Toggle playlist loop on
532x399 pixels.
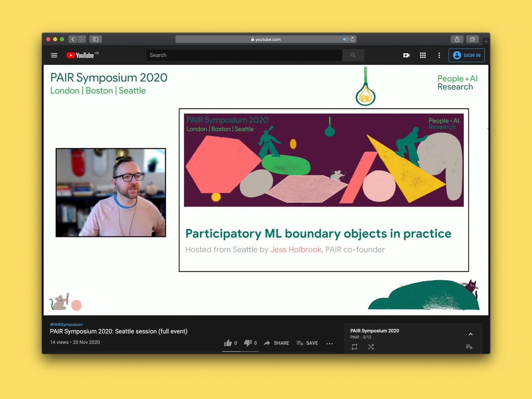coord(355,347)
